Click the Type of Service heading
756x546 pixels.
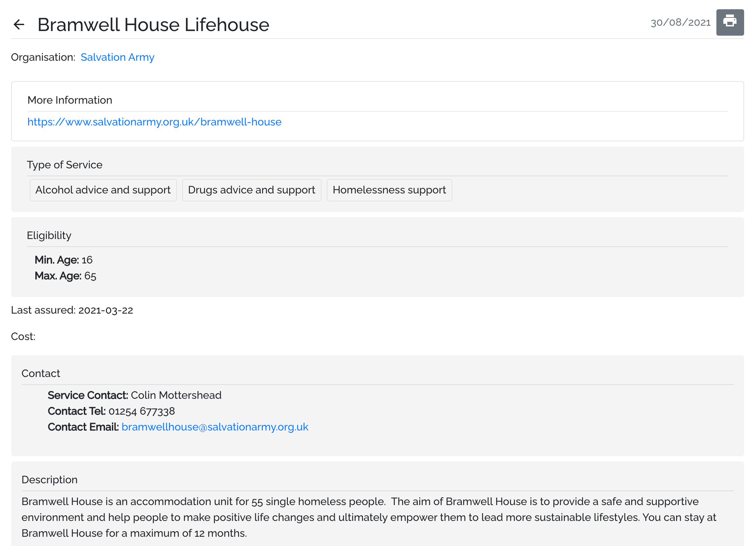pyautogui.click(x=65, y=165)
